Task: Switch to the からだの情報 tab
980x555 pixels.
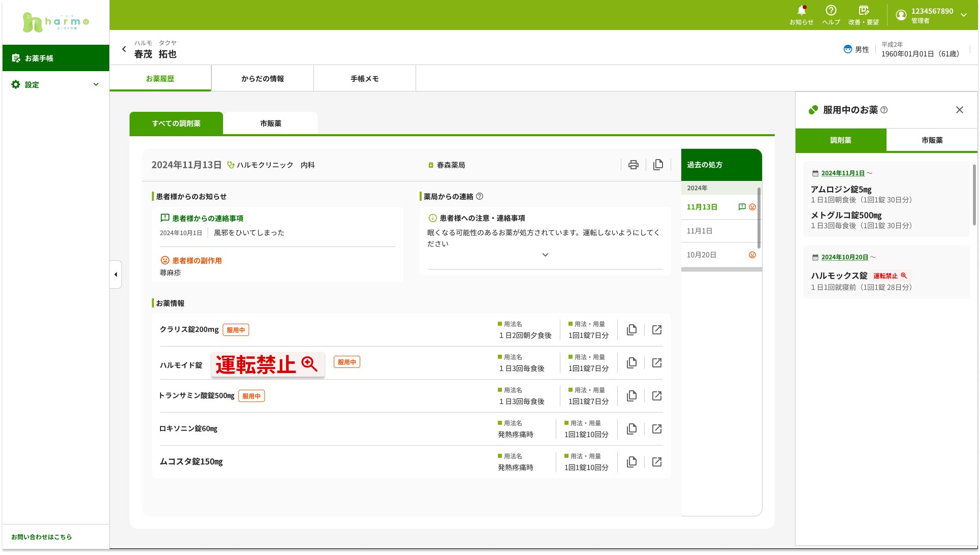Action: (262, 79)
